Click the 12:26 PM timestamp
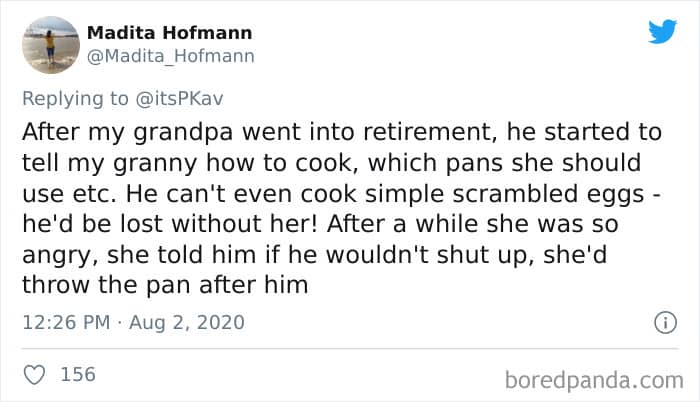Screen dimensions: 700x402 click(63, 323)
